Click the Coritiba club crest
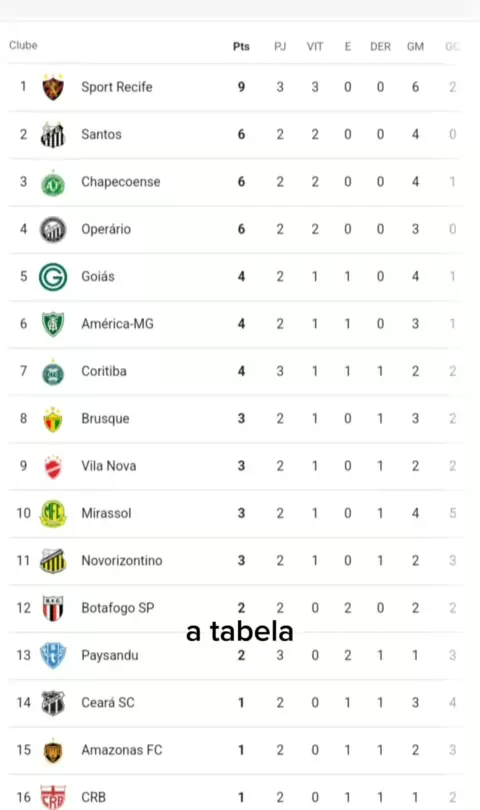The image size is (480, 810). pyautogui.click(x=53, y=371)
